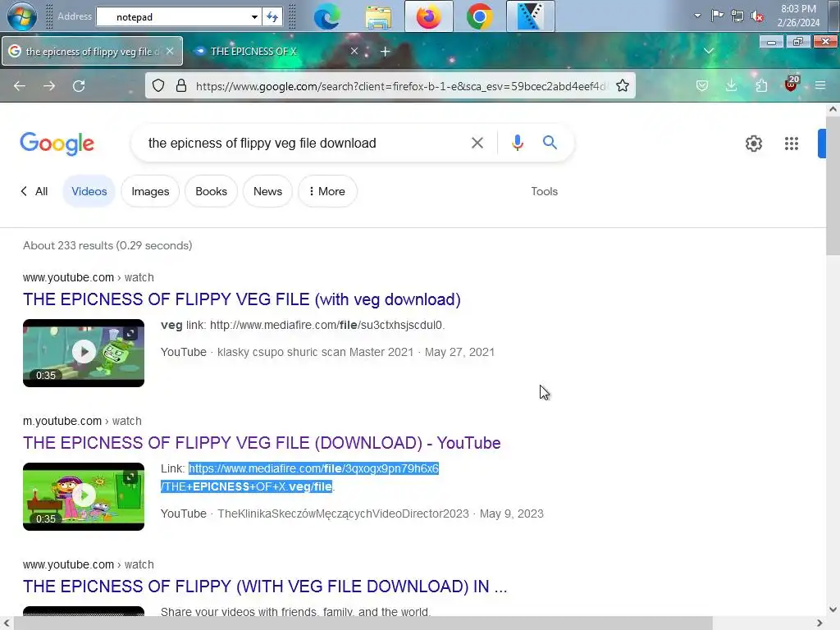Open the Windows Start orb
The width and height of the screenshot is (840, 630).
click(21, 16)
